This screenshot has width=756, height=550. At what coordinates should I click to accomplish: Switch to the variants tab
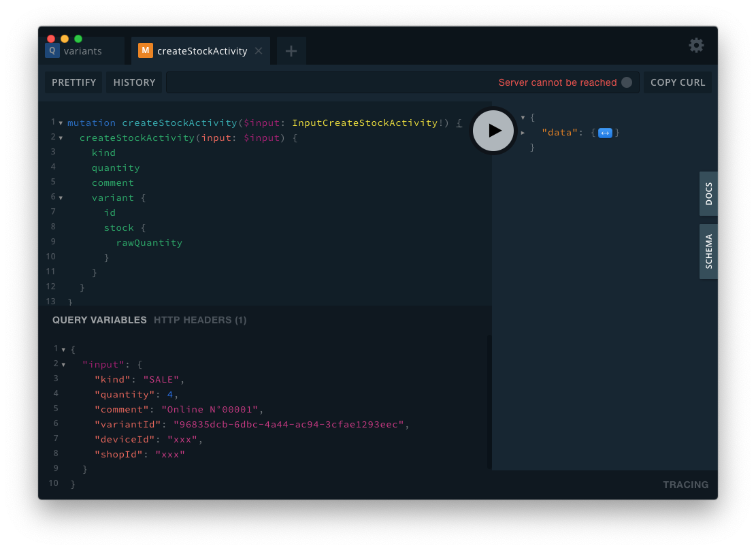tap(82, 50)
